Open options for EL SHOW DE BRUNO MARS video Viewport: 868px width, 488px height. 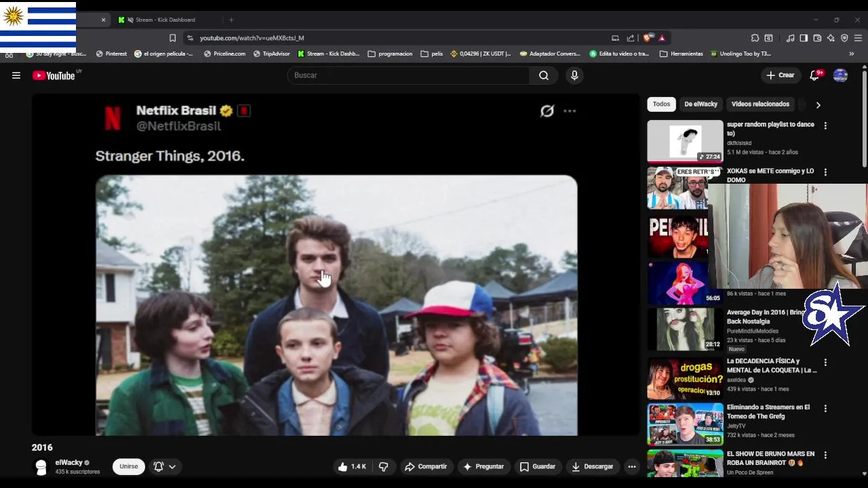[x=825, y=455]
